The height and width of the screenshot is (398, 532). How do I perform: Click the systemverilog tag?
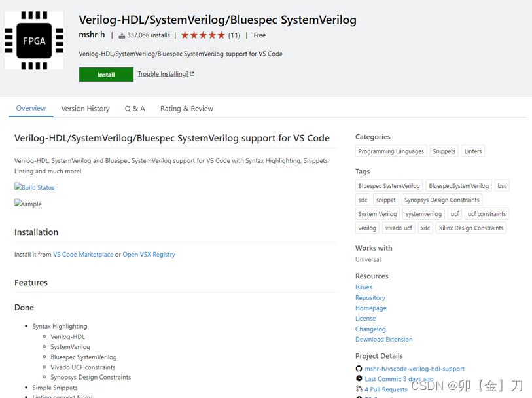click(x=424, y=214)
